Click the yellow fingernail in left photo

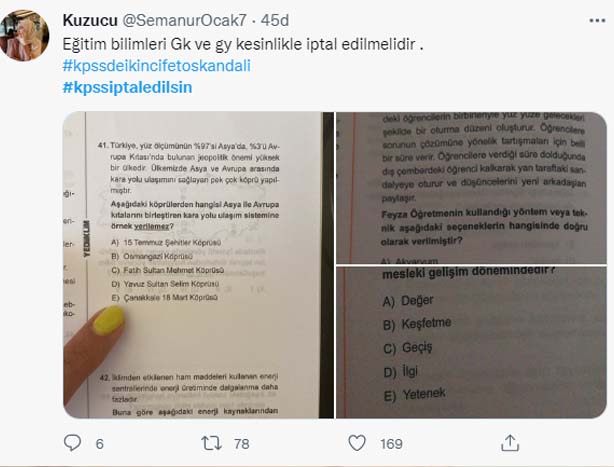[x=108, y=321]
